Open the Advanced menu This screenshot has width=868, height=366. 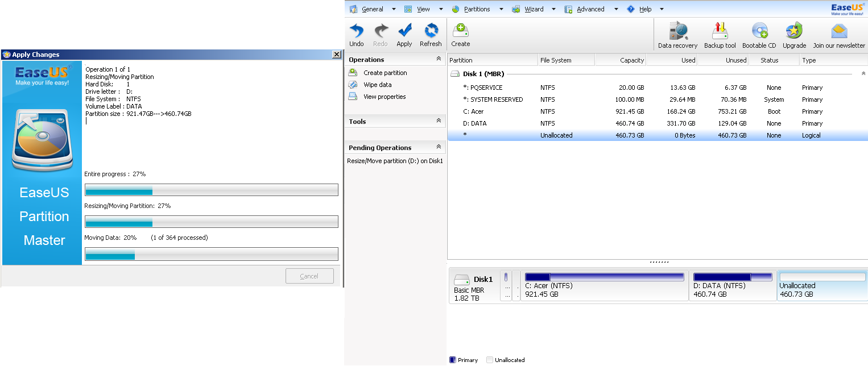[590, 9]
